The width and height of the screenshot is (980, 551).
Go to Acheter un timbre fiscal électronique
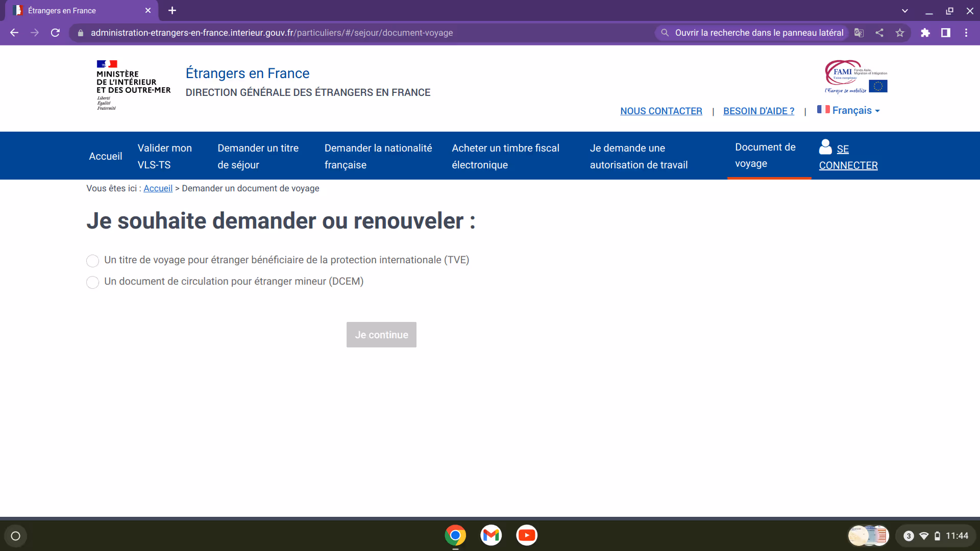click(505, 156)
